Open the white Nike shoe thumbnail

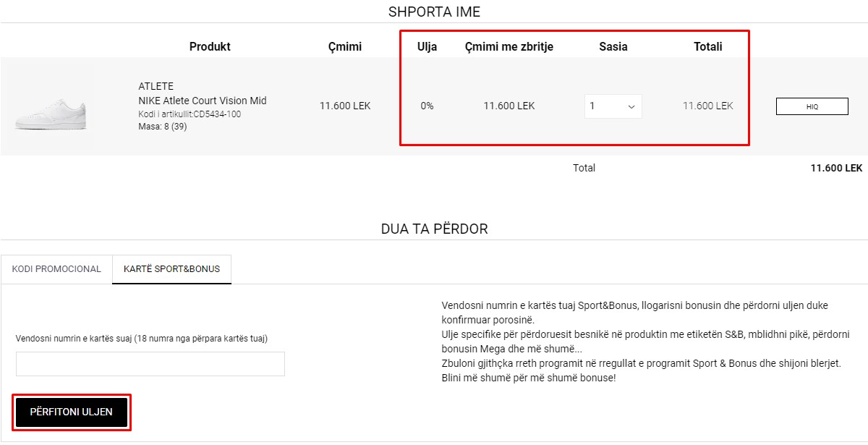tap(51, 114)
